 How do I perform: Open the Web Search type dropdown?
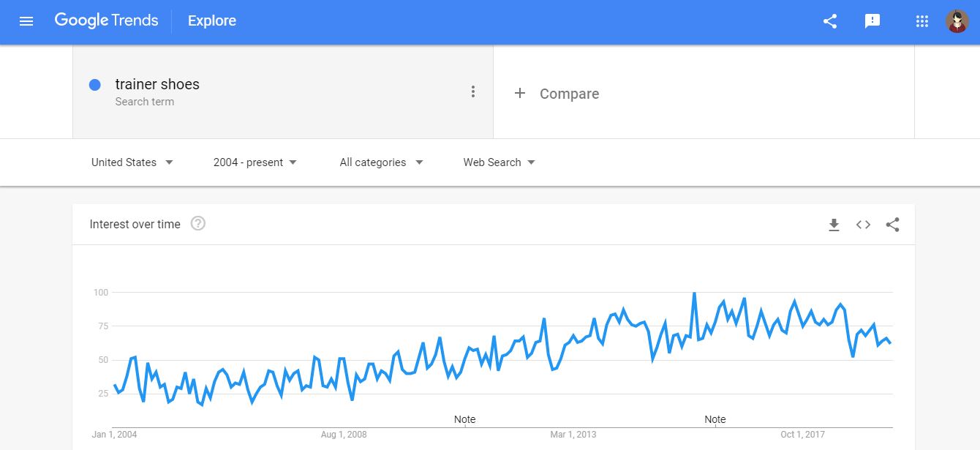point(499,162)
